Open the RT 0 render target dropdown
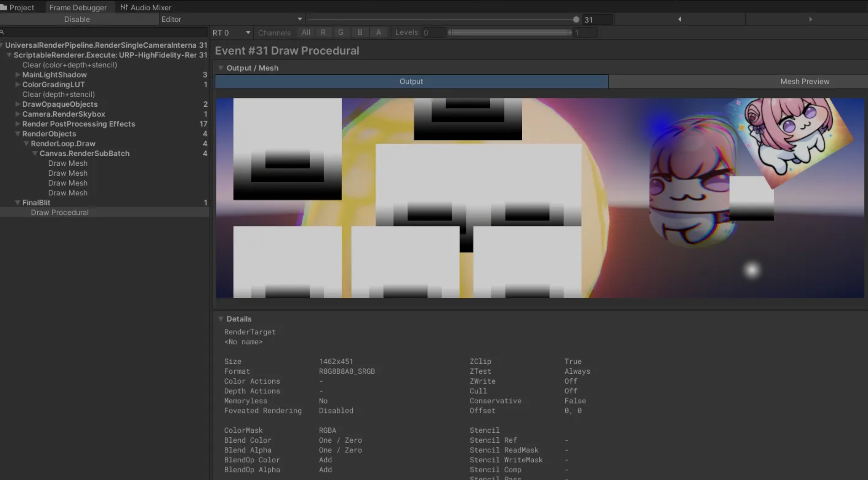 point(231,32)
